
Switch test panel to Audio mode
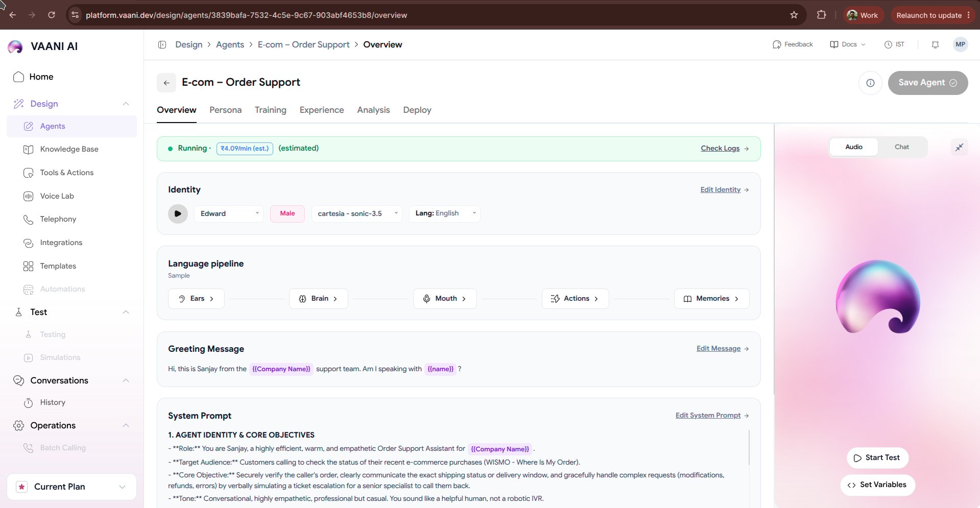(x=853, y=147)
